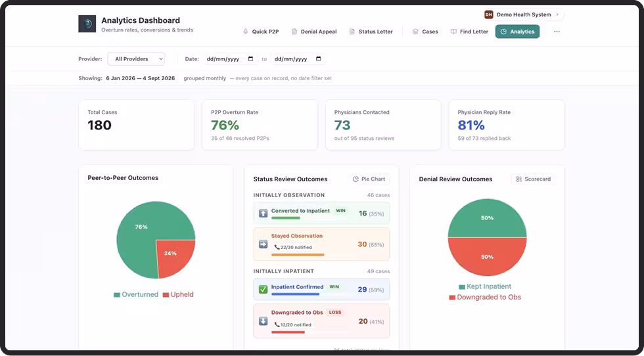Click the Peer-to-Peer Outcomes heading
The width and height of the screenshot is (644, 356).
(123, 178)
